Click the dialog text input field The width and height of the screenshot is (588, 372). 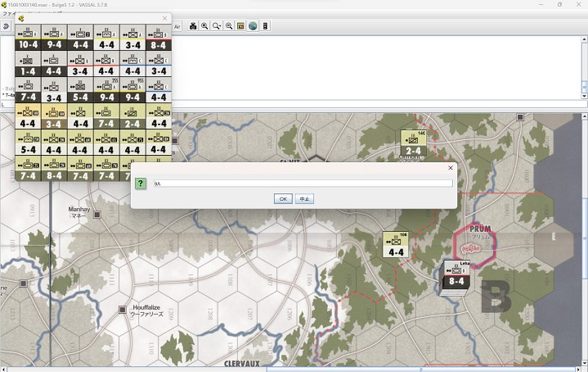[303, 184]
